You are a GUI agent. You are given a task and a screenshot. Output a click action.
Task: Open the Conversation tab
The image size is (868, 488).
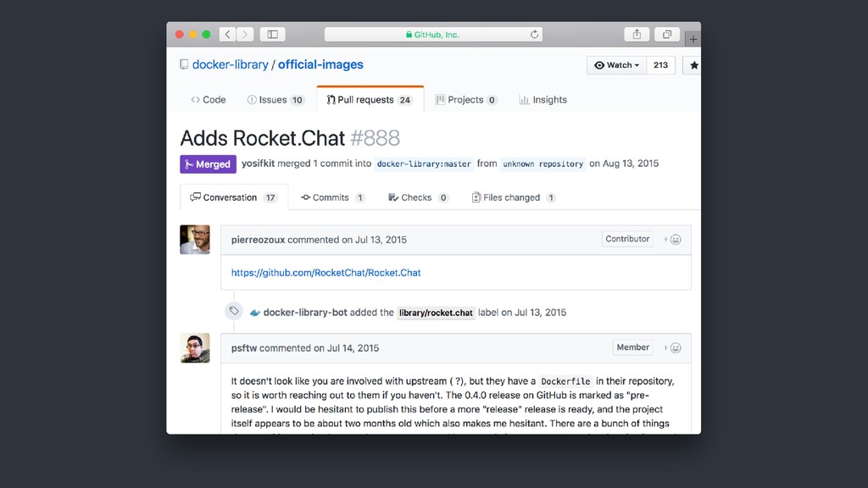(x=234, y=197)
